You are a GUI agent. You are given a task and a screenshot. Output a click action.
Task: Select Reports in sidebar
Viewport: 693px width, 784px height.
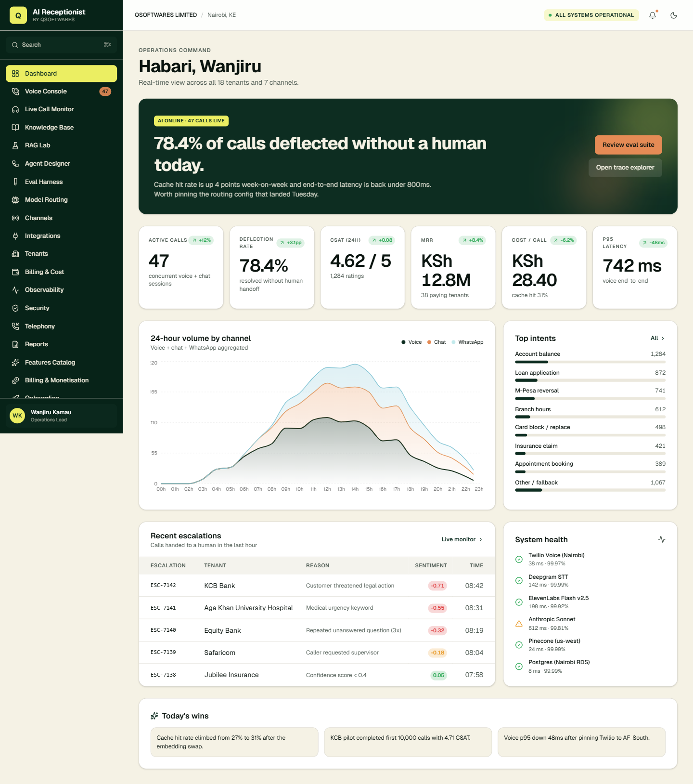(62, 344)
